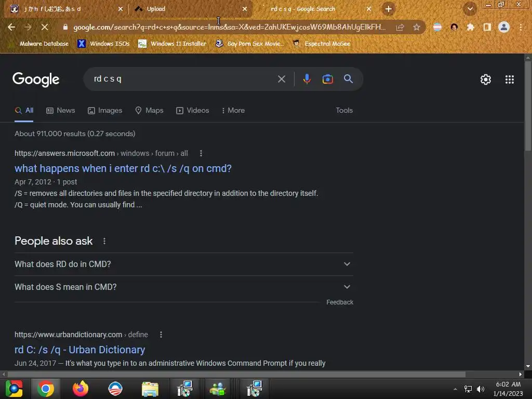Launch Firefox from the taskbar

[x=81, y=389]
